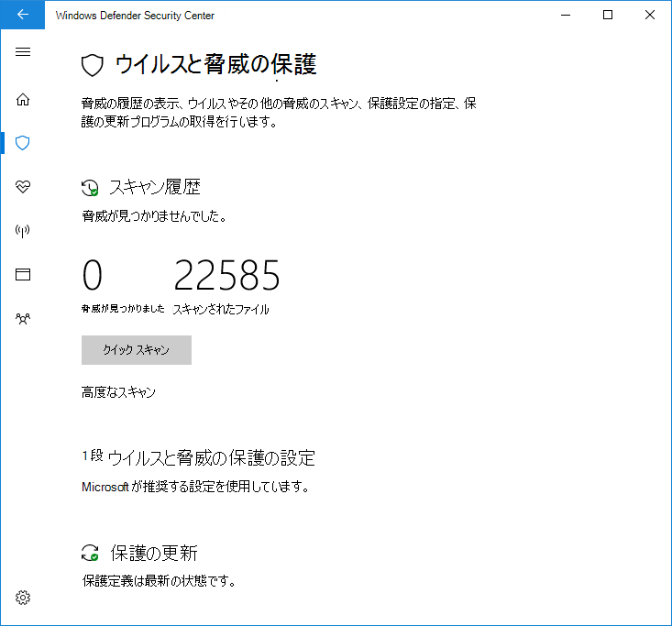Maximize the Windows Defender window

tap(608, 15)
